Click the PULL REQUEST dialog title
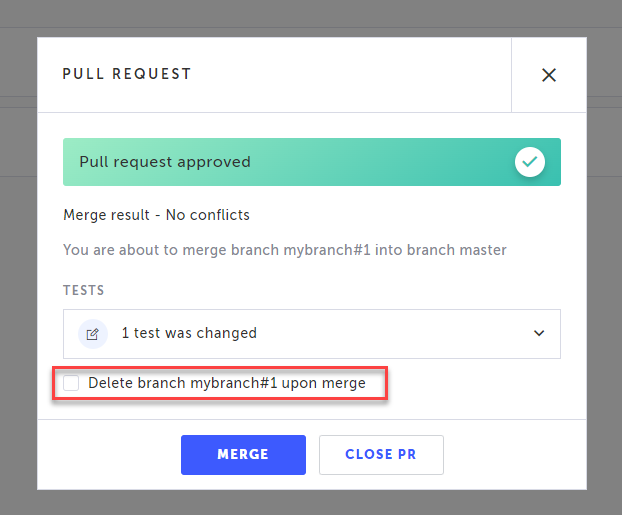This screenshot has width=622, height=515. 127,74
